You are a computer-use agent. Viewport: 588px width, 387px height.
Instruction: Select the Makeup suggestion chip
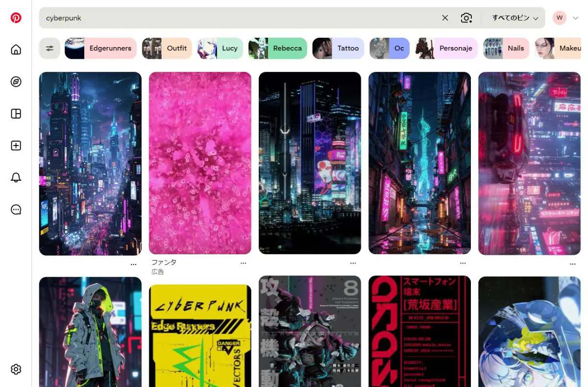pos(558,48)
